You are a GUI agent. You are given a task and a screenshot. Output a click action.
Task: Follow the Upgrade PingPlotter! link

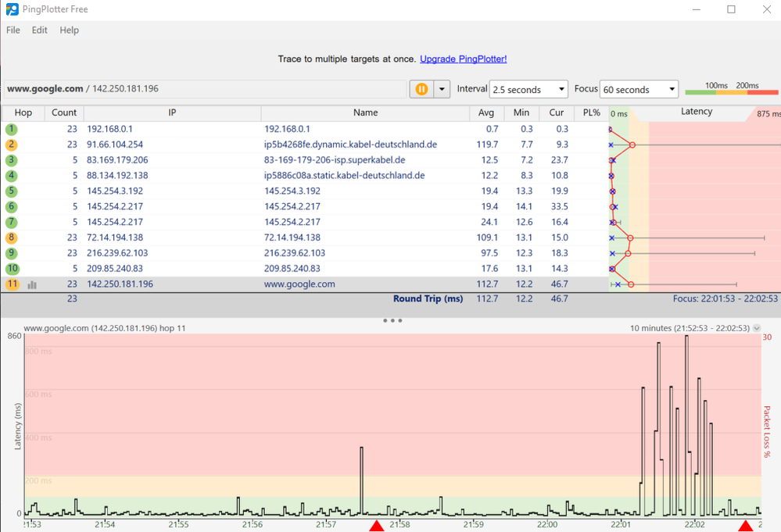pyautogui.click(x=464, y=59)
